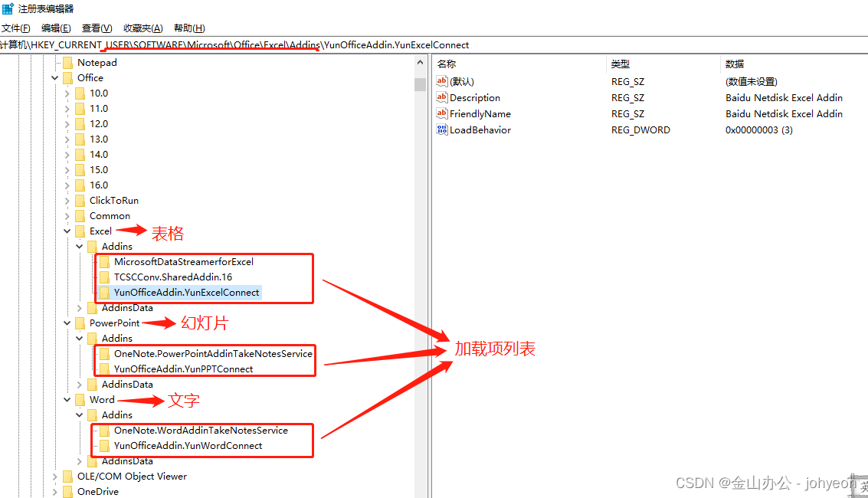Select the Addins key under Excel
868x498 pixels.
tap(116, 247)
